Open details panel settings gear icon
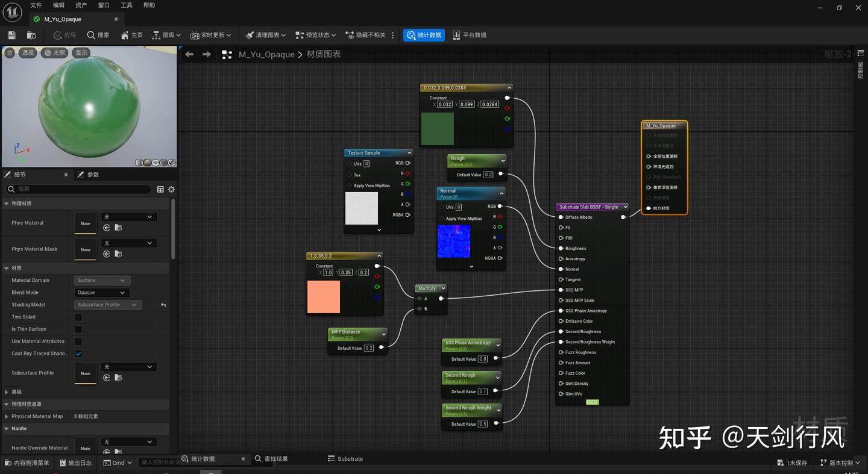This screenshot has width=868, height=474. tap(171, 189)
